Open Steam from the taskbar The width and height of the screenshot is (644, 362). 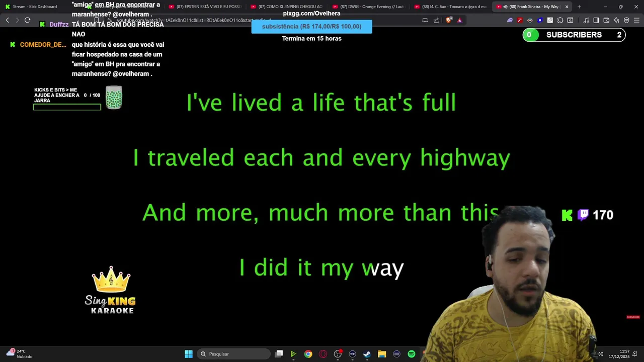click(367, 354)
